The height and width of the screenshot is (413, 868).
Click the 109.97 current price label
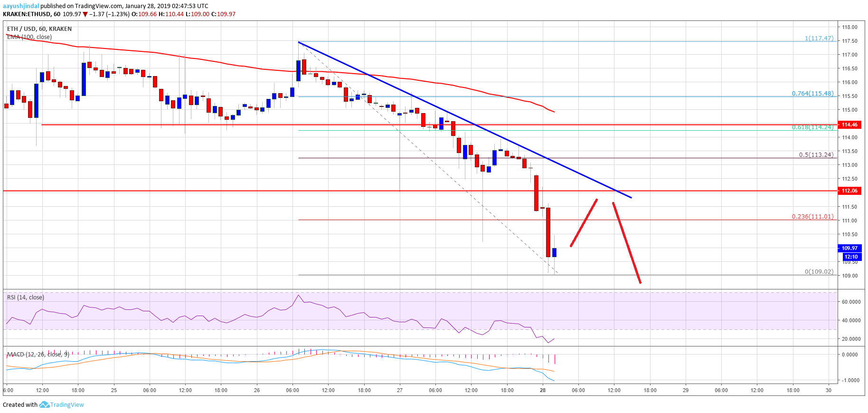849,248
